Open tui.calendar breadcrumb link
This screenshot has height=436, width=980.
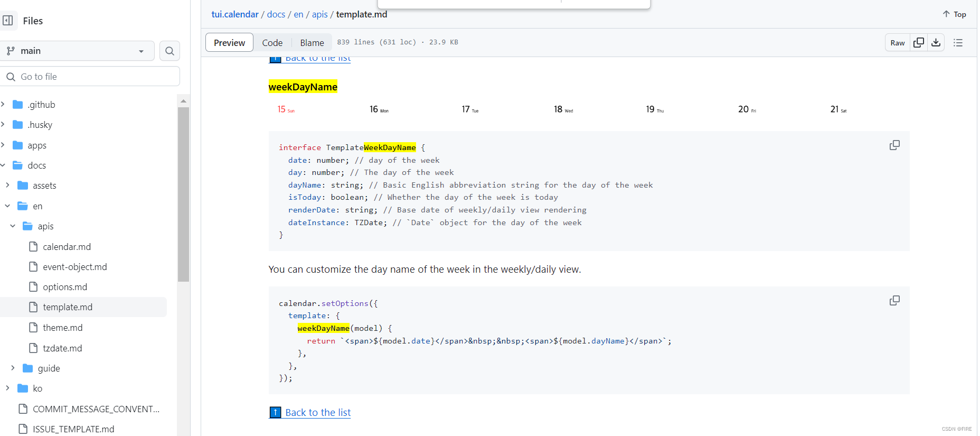tap(235, 14)
